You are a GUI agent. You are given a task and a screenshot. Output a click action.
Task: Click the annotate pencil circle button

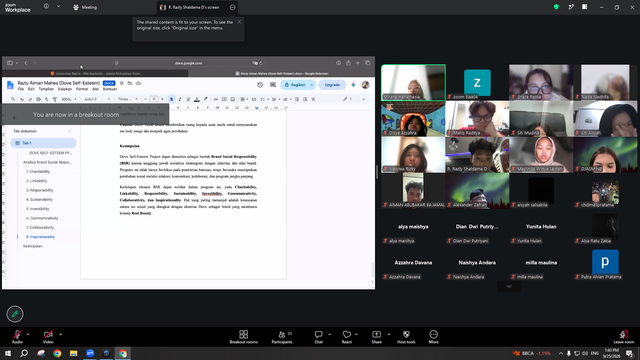[x=15, y=314]
